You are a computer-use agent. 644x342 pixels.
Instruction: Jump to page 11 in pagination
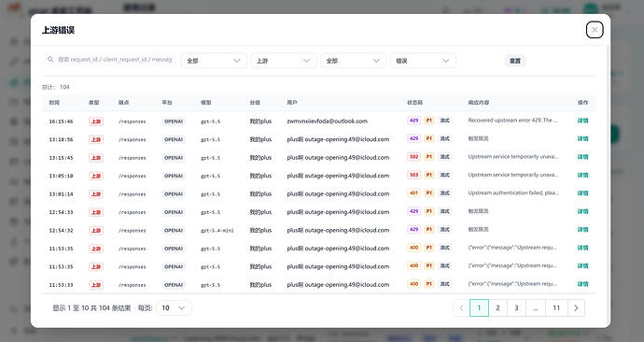coord(556,307)
